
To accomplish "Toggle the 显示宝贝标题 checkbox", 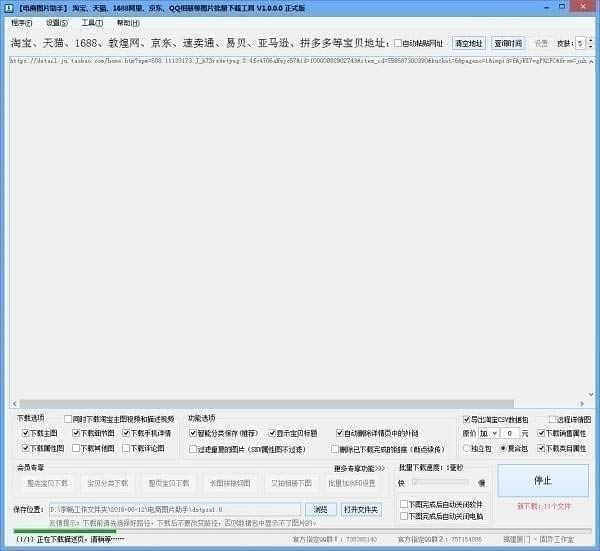I will [272, 433].
